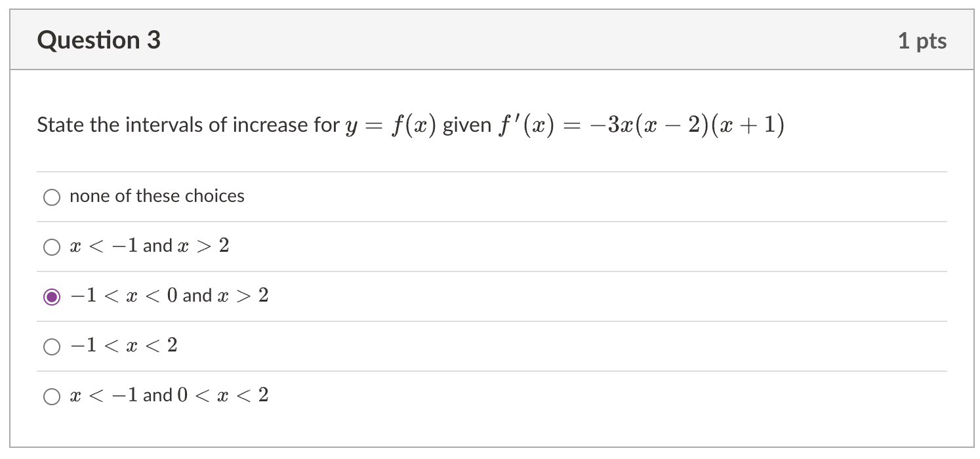
Task: Pick the answer 'x < -1 and 0 < x < 2'
Action: click(x=51, y=396)
